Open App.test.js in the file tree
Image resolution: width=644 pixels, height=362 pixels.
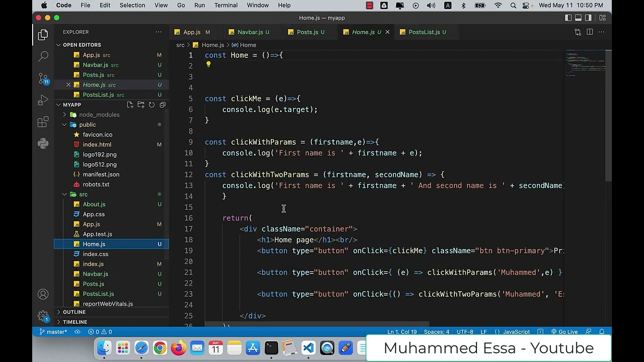98,234
